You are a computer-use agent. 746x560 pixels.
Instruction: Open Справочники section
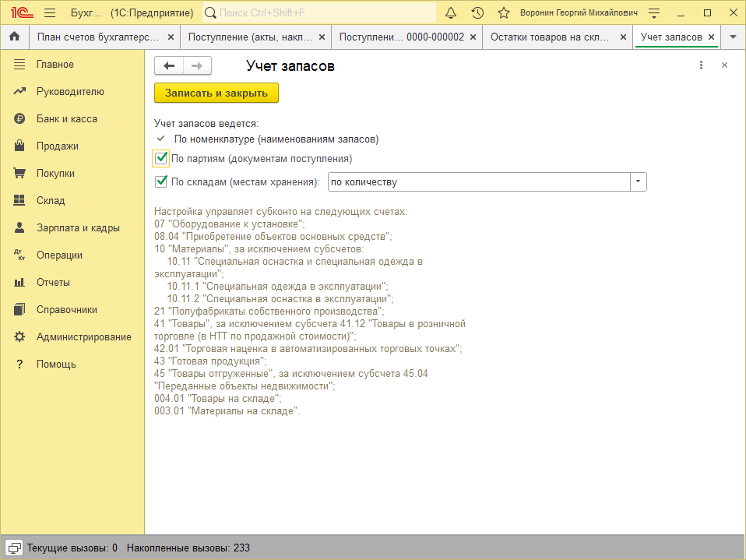67,310
